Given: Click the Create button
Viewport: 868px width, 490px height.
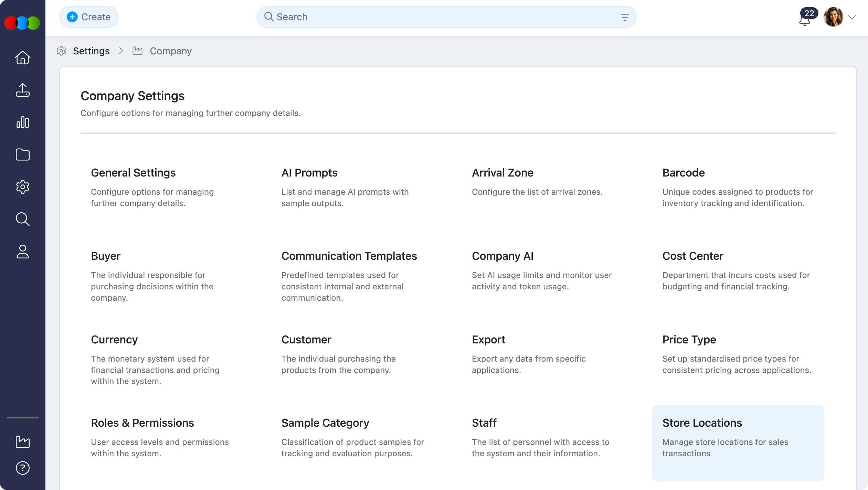Looking at the screenshot, I should pos(89,17).
